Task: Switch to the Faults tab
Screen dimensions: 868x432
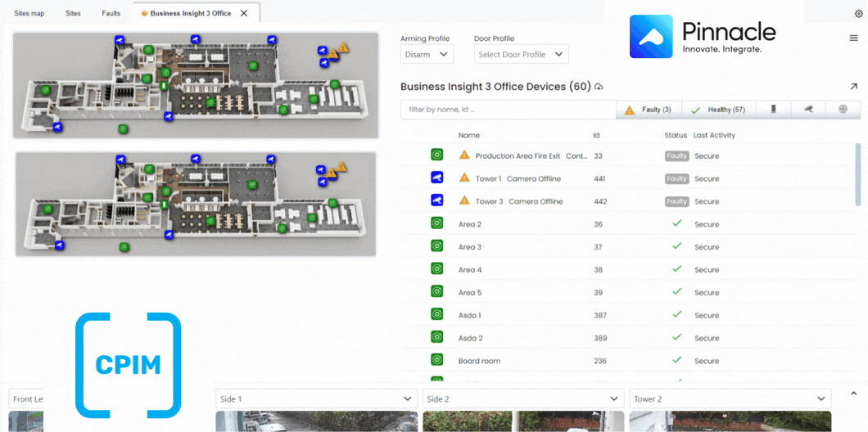Action: coord(111,13)
